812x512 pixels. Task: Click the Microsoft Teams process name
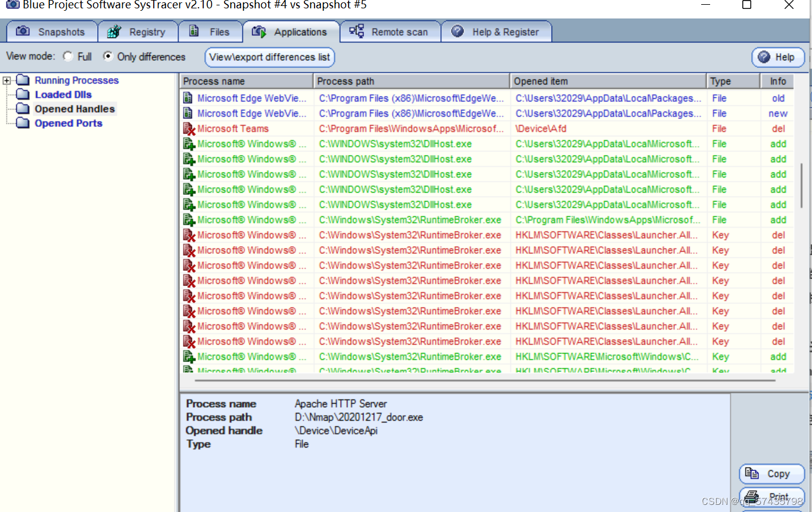[233, 129]
